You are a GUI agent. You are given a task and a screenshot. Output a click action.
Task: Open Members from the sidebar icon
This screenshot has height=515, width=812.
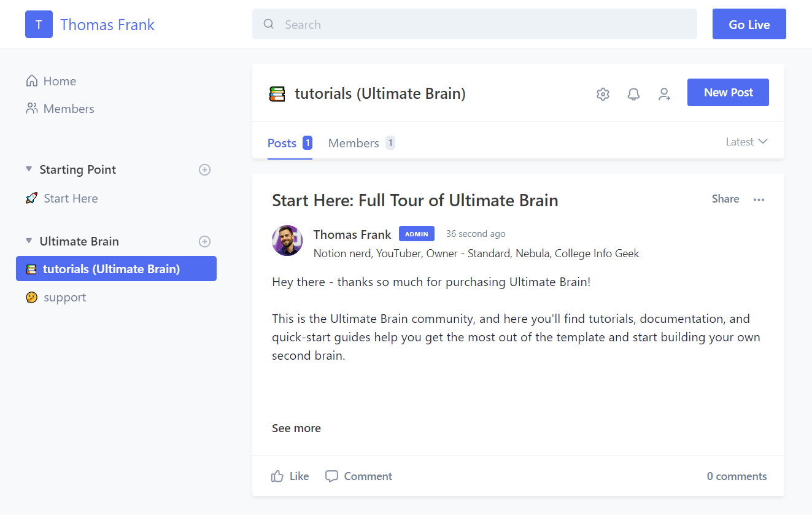31,108
